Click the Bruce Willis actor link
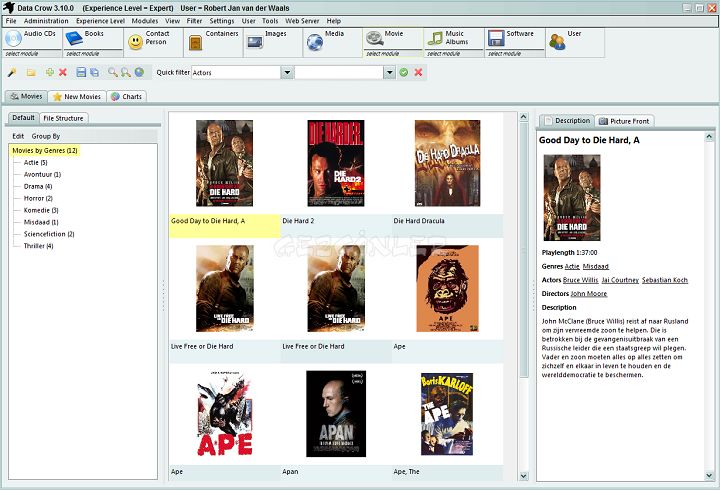Viewport: 720px width, 490px height. [x=580, y=281]
